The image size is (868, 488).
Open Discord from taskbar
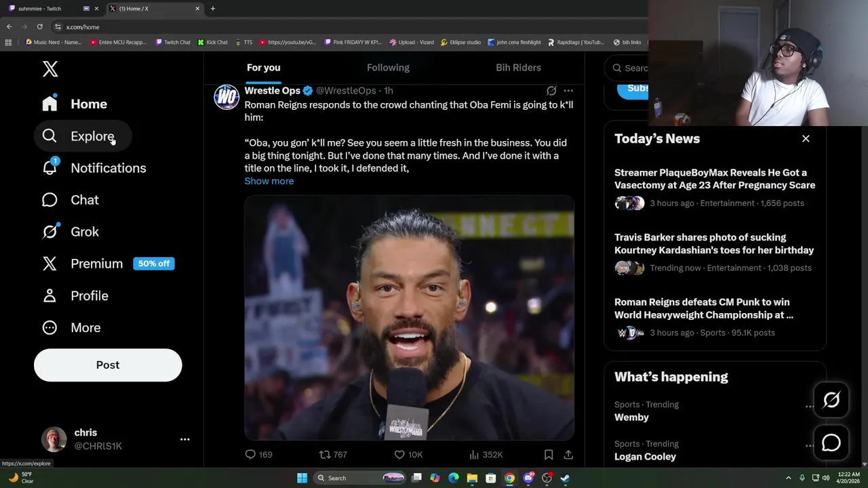pos(528,478)
